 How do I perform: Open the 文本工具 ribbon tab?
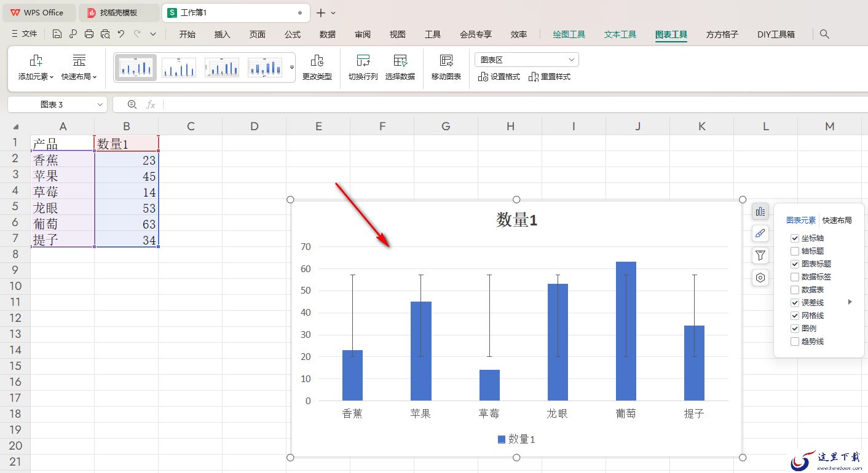[x=620, y=34]
